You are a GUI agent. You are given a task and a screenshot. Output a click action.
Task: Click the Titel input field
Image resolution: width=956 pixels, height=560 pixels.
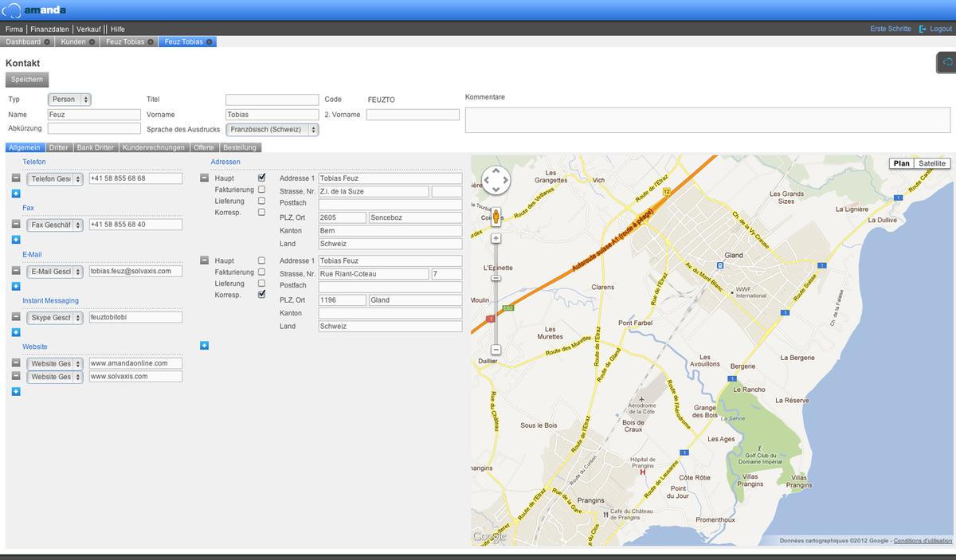tap(272, 100)
